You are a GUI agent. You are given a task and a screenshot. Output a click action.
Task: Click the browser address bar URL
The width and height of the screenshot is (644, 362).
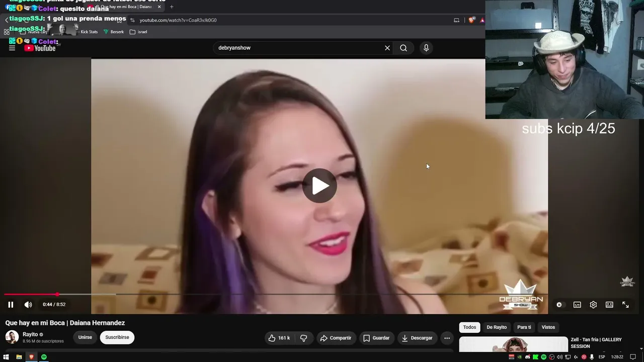point(178,20)
